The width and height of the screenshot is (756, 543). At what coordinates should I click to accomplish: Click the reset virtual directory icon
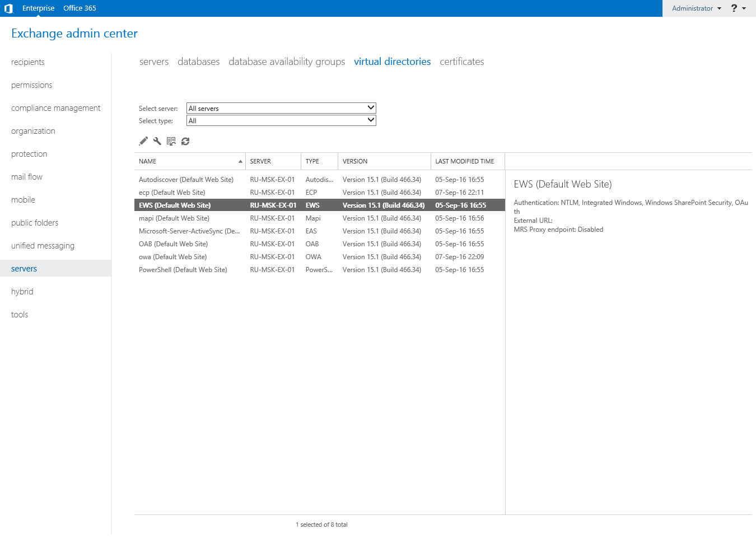(171, 141)
